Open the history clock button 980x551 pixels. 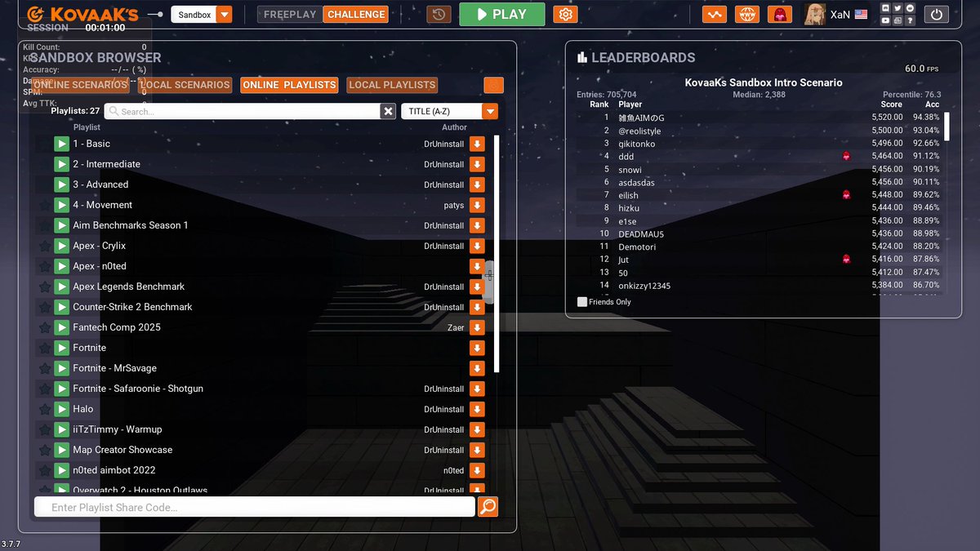[x=439, y=14]
